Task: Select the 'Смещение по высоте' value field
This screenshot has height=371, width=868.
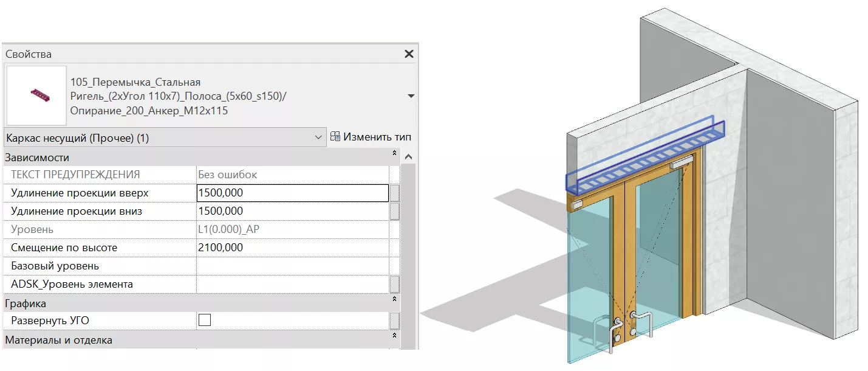Action: (x=292, y=248)
